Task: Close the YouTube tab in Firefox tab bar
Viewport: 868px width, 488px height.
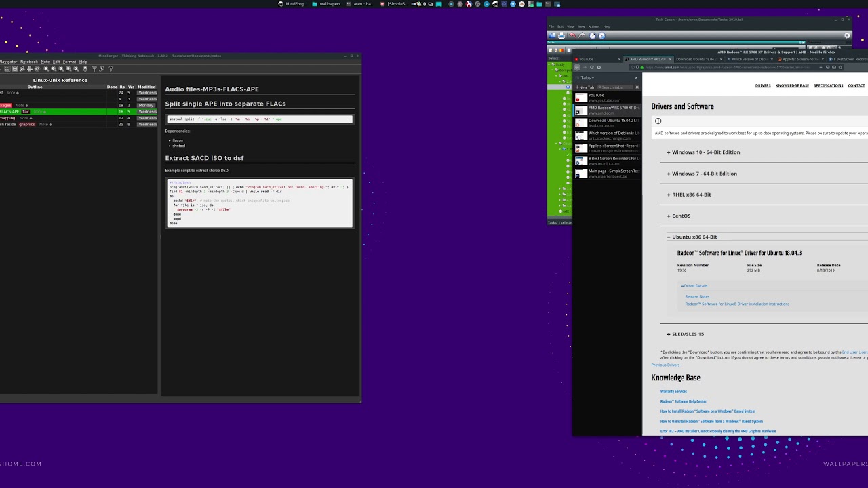Action: click(619, 59)
